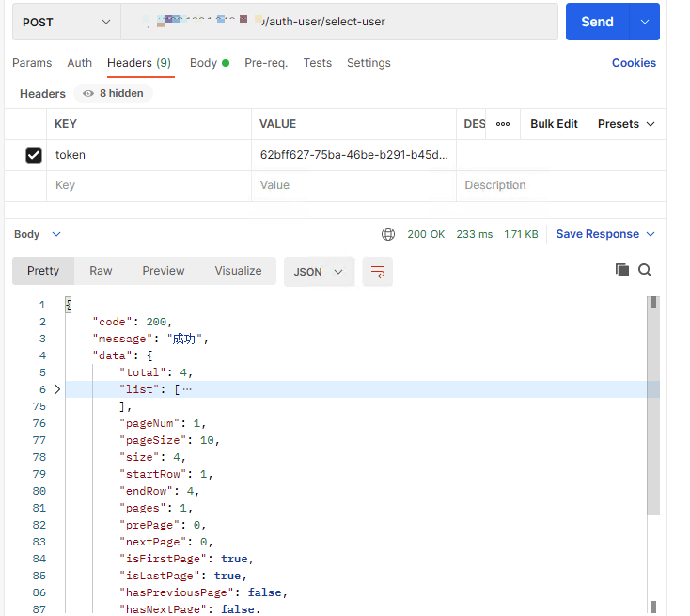Open the JSON format dropdown

click(x=319, y=272)
